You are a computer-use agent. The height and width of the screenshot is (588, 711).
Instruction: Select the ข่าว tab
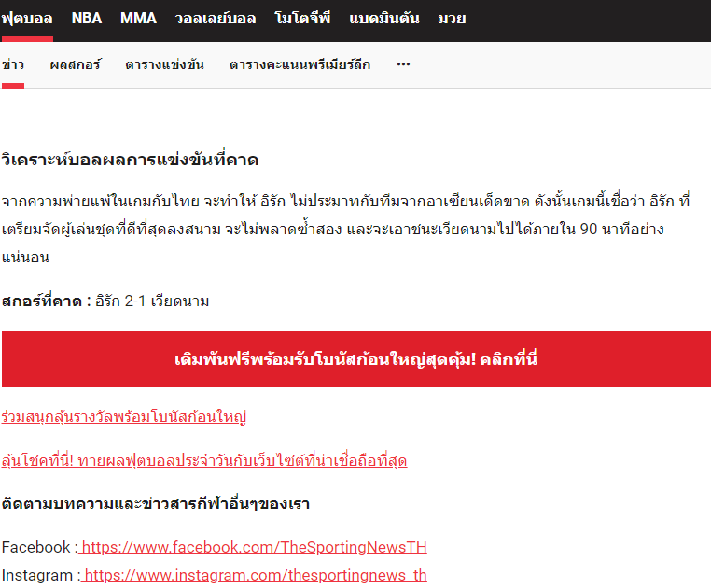click(x=13, y=64)
